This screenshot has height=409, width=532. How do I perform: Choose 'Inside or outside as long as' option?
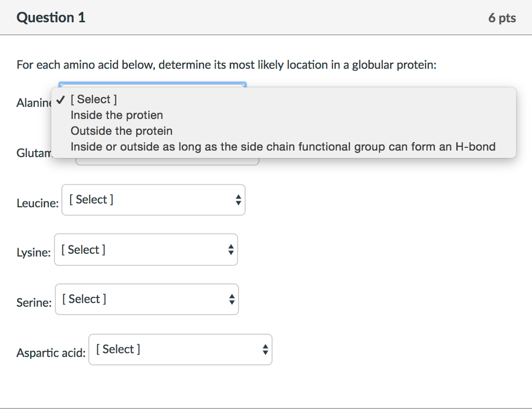(283, 146)
